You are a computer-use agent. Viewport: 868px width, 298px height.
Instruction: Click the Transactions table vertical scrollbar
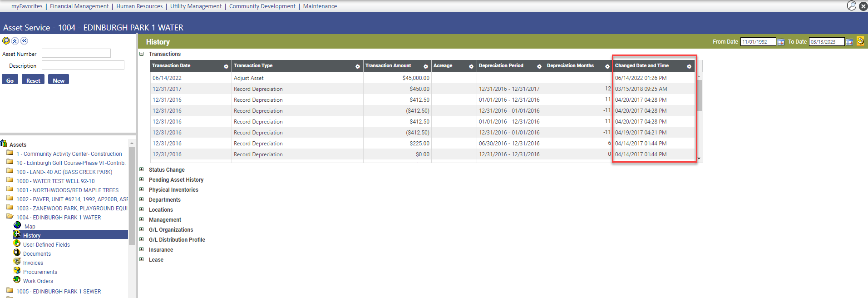click(699, 95)
